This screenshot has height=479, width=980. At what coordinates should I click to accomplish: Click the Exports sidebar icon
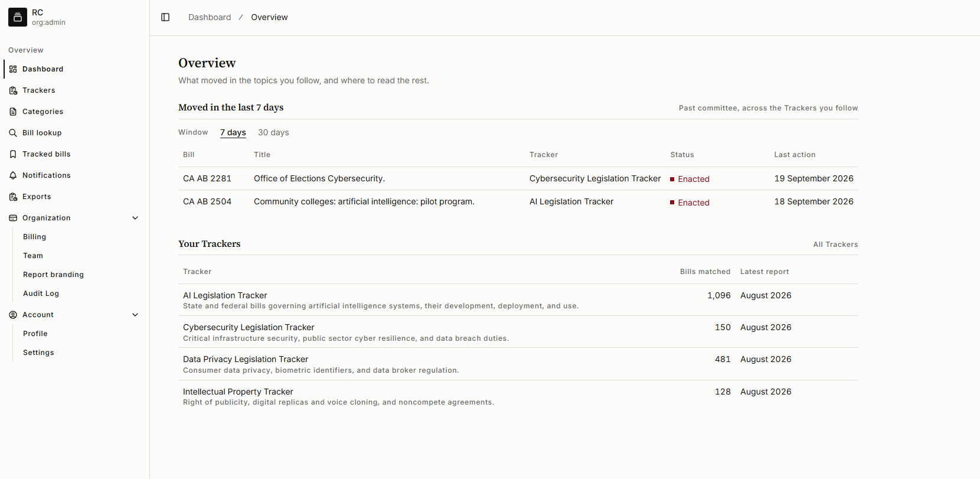pyautogui.click(x=13, y=197)
